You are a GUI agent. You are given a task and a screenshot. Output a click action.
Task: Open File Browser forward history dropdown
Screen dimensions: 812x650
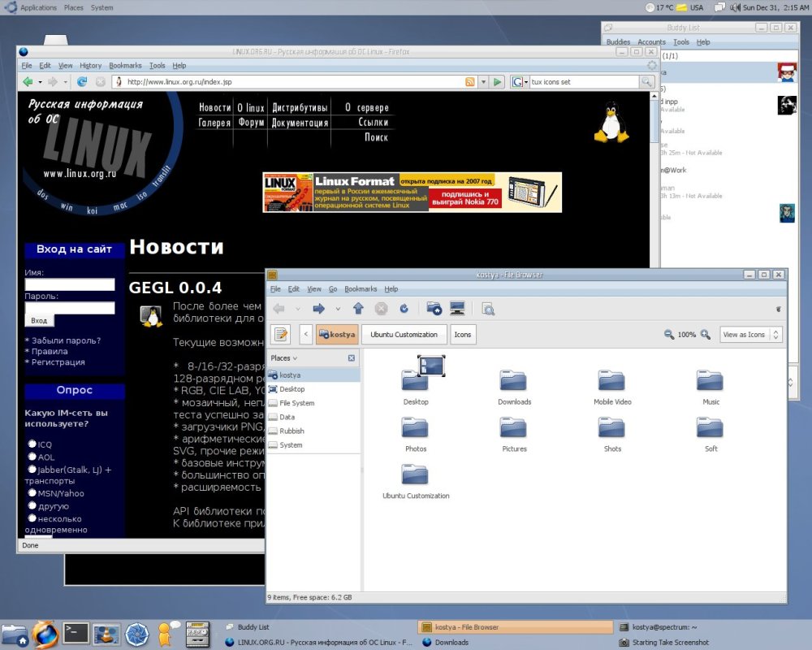[338, 309]
